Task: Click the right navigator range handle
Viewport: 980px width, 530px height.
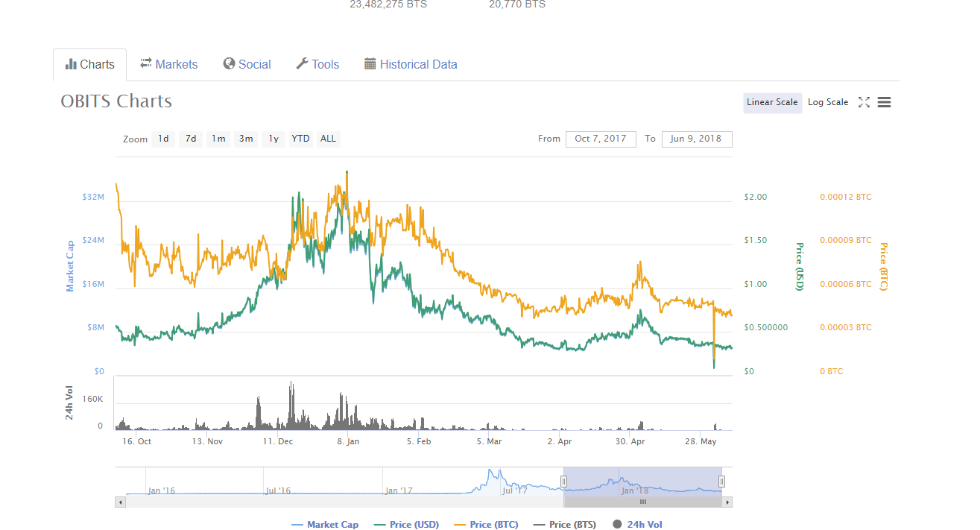Action: tap(721, 482)
